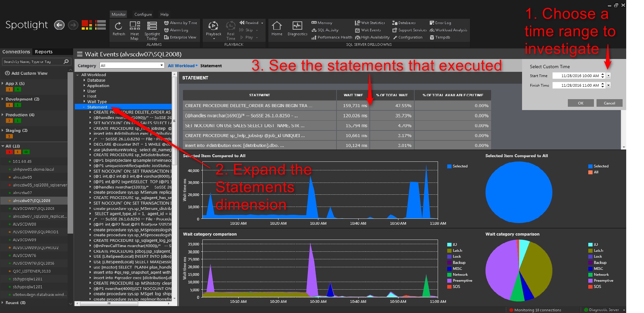Open the Diagnostics drilldown
The image size is (644, 313).
tap(297, 26)
